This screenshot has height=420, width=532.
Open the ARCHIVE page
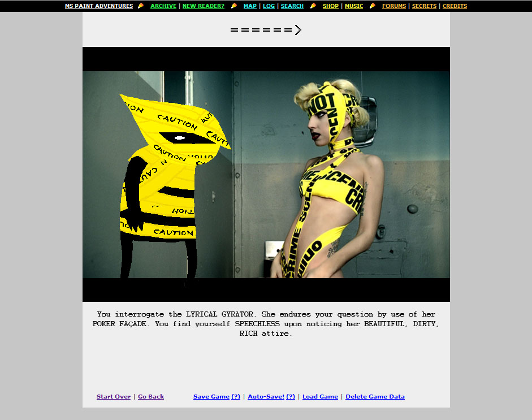click(x=163, y=6)
